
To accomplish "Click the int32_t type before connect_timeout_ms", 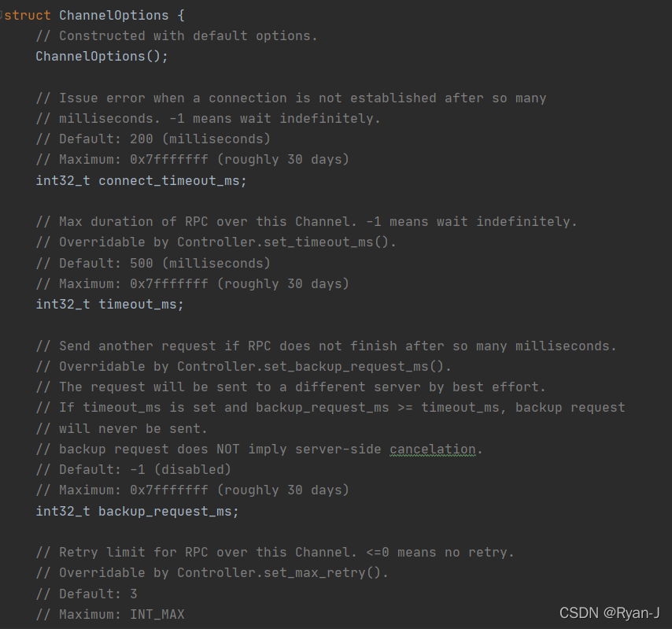I will (x=63, y=180).
